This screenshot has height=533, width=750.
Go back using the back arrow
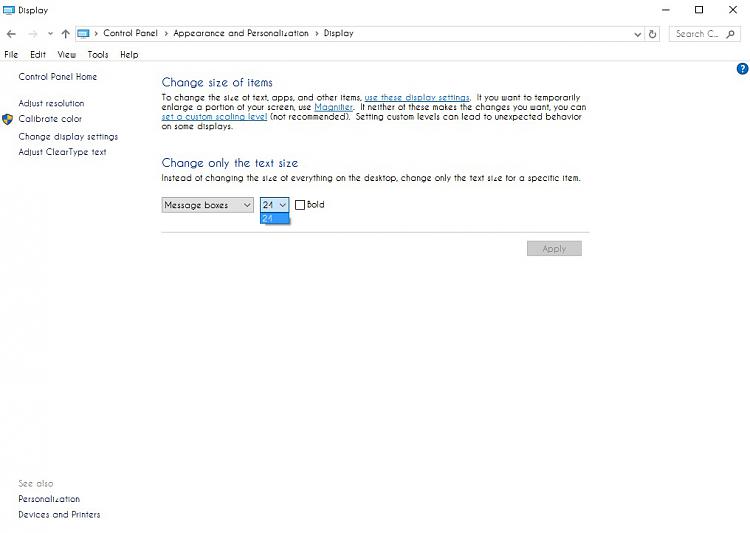coord(11,33)
